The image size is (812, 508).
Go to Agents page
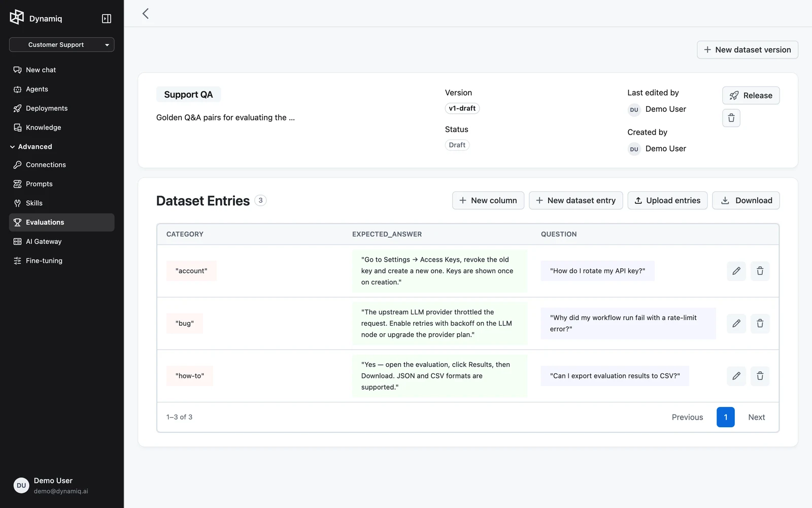coord(61,89)
